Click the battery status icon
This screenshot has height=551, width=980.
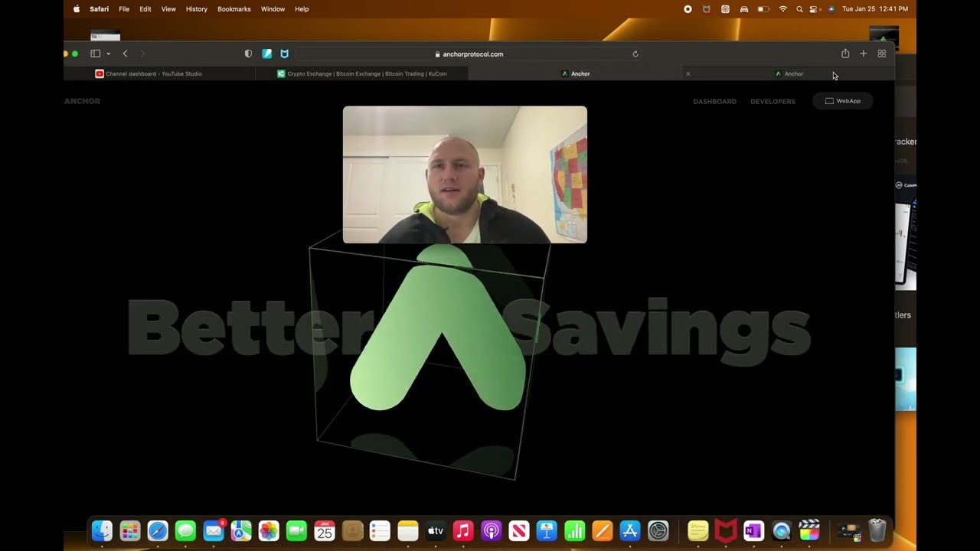[x=763, y=9]
